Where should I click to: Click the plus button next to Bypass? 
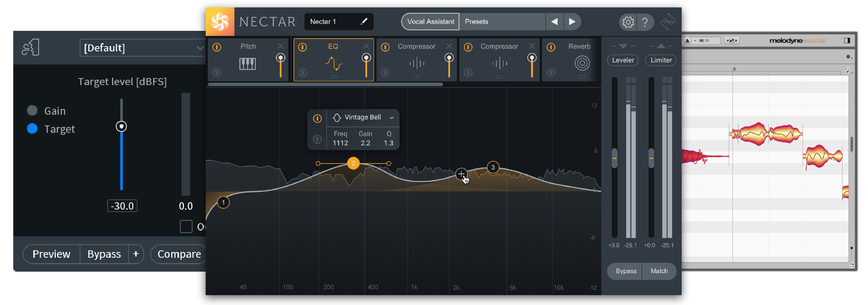(x=136, y=254)
